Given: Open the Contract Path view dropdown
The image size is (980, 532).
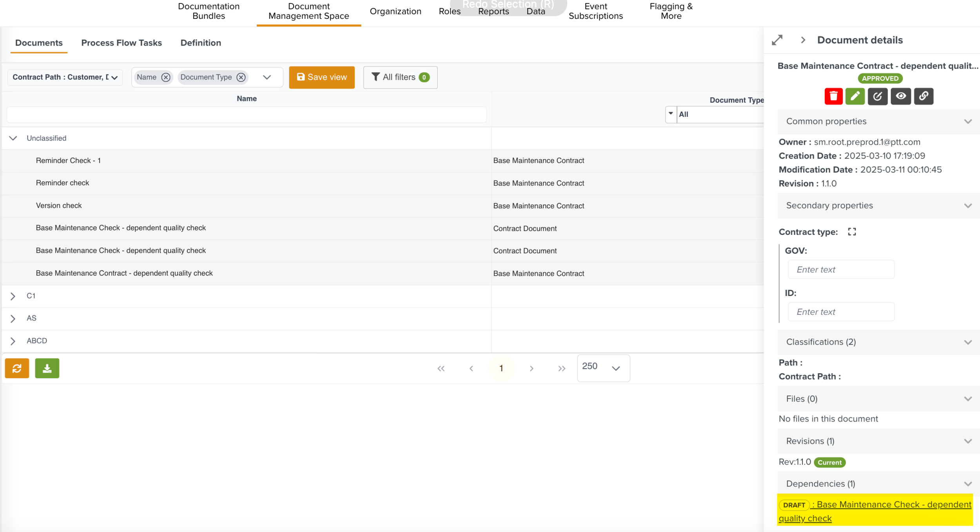Looking at the screenshot, I should (x=65, y=77).
